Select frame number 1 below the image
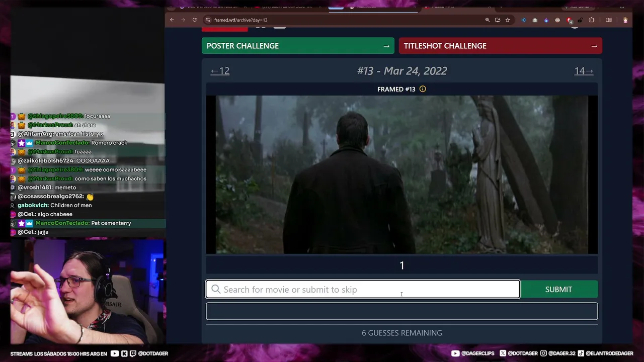Viewport: 644px width, 362px height. point(402,265)
